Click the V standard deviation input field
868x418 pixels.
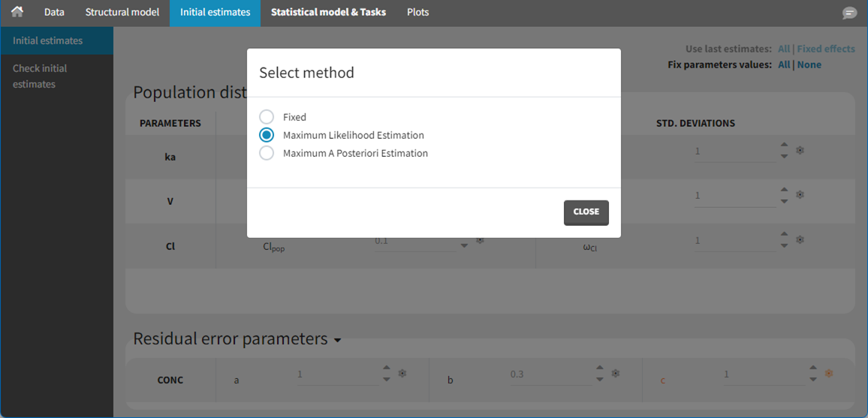pyautogui.click(x=733, y=195)
